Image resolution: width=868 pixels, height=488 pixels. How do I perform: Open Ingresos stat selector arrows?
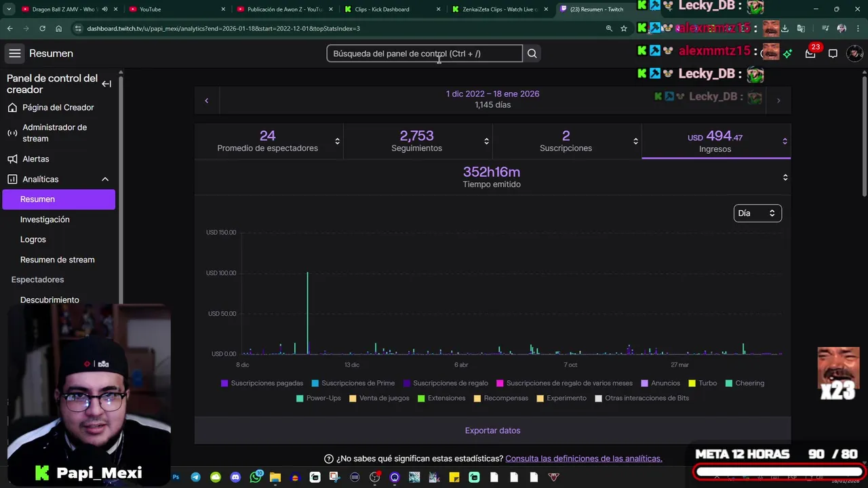click(x=785, y=141)
